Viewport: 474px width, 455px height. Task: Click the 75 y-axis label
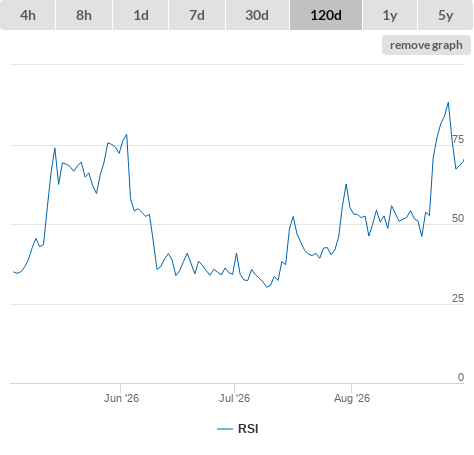tap(458, 139)
